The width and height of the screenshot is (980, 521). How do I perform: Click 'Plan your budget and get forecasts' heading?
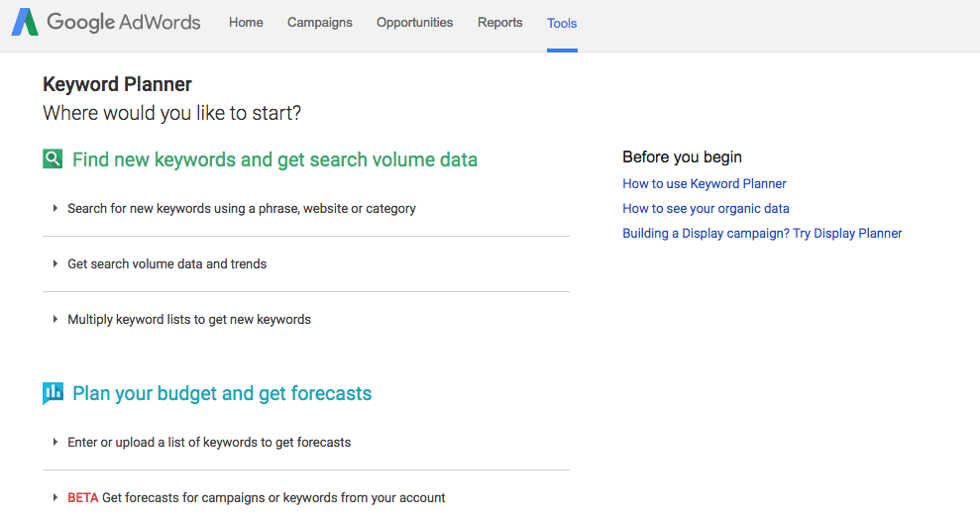tap(222, 393)
